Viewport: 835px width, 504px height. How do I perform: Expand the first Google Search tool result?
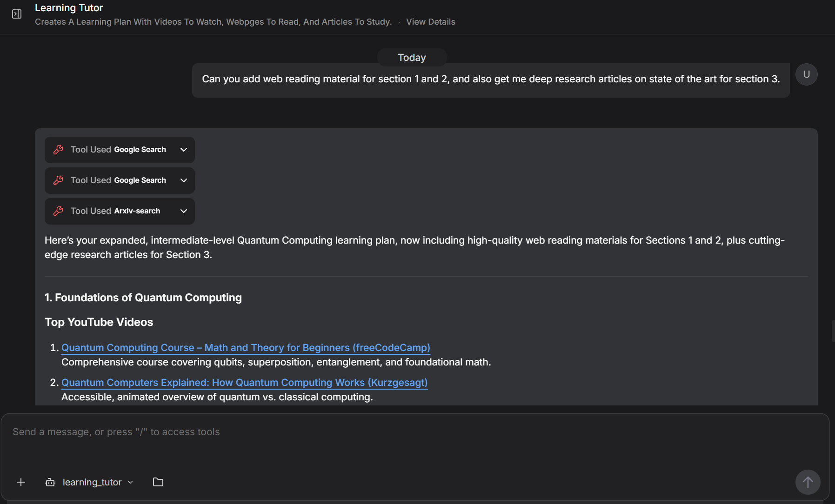tap(184, 150)
